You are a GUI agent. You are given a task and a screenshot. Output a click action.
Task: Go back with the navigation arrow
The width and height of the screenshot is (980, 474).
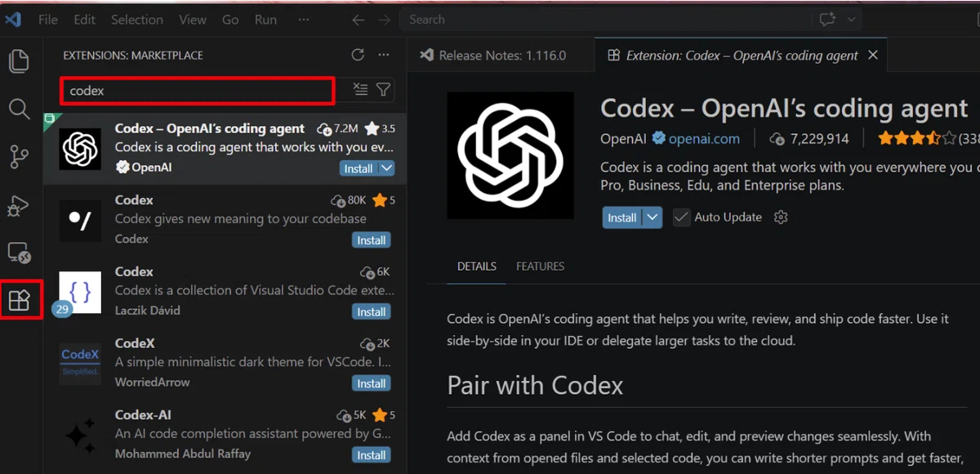click(x=358, y=19)
